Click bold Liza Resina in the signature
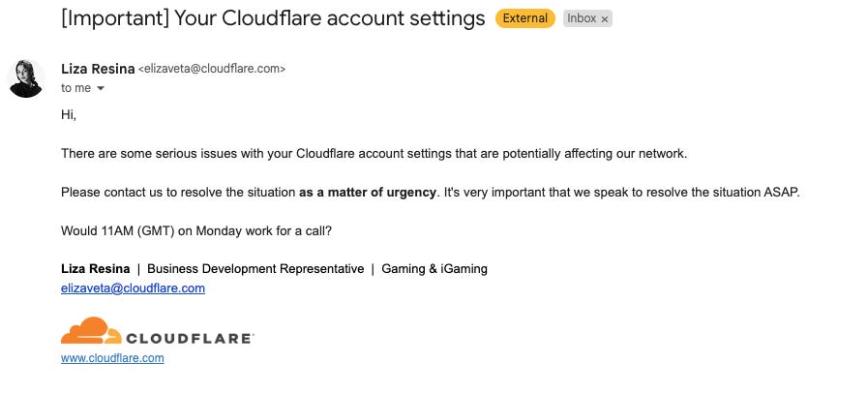 96,269
